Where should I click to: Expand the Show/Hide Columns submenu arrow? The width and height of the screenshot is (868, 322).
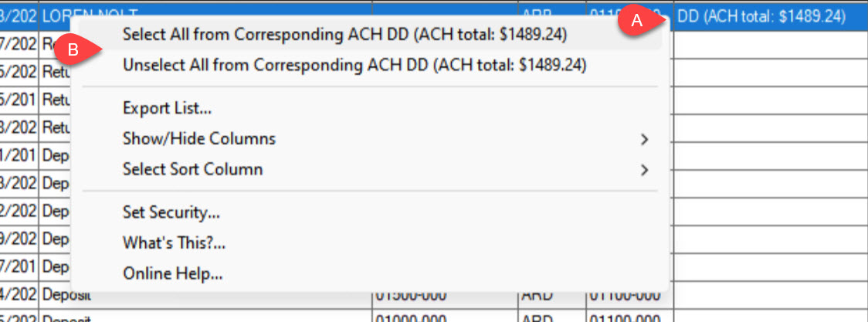[644, 139]
